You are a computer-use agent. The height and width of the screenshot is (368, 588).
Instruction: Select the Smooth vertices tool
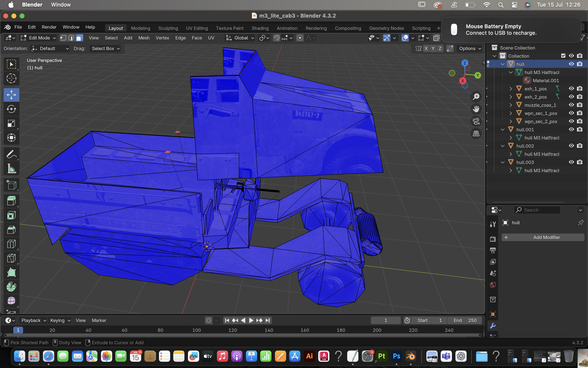(x=11, y=301)
